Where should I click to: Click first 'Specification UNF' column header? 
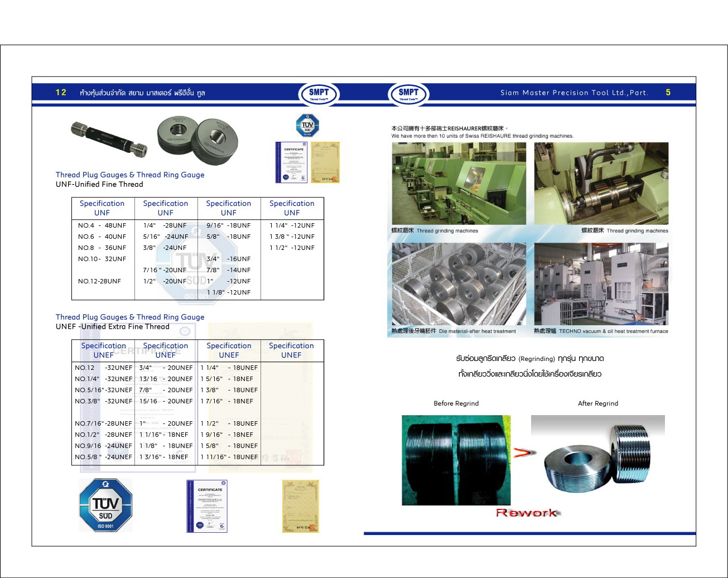pos(102,208)
